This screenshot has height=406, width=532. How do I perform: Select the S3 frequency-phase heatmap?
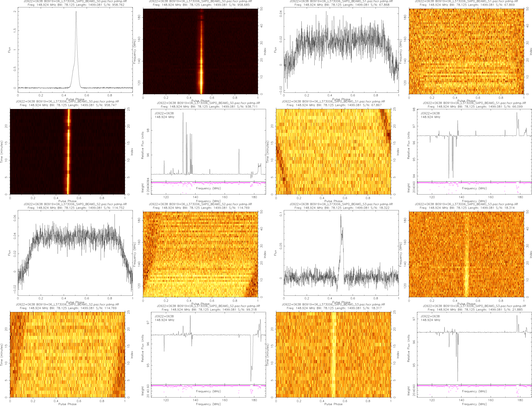coord(466,254)
